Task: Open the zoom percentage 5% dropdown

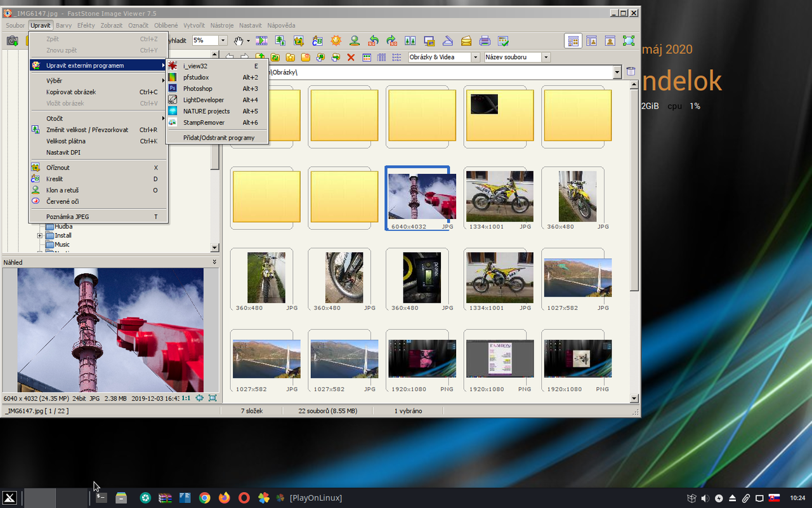Action: pos(223,41)
